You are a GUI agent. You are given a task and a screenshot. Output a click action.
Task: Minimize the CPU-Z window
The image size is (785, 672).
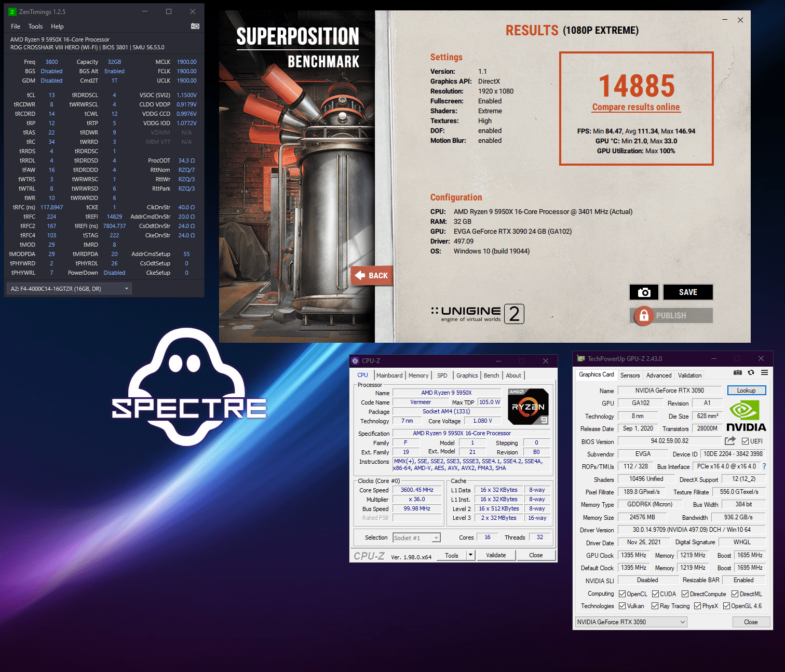coord(498,361)
